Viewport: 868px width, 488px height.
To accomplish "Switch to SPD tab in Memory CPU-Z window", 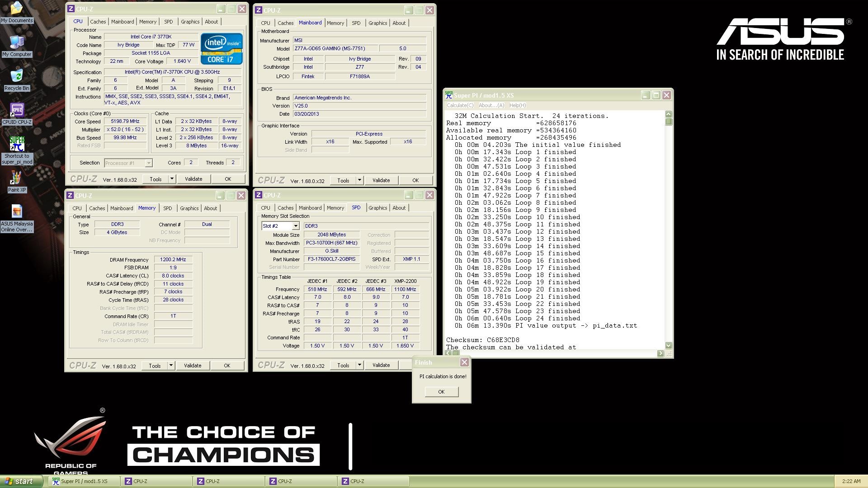I will pos(168,208).
